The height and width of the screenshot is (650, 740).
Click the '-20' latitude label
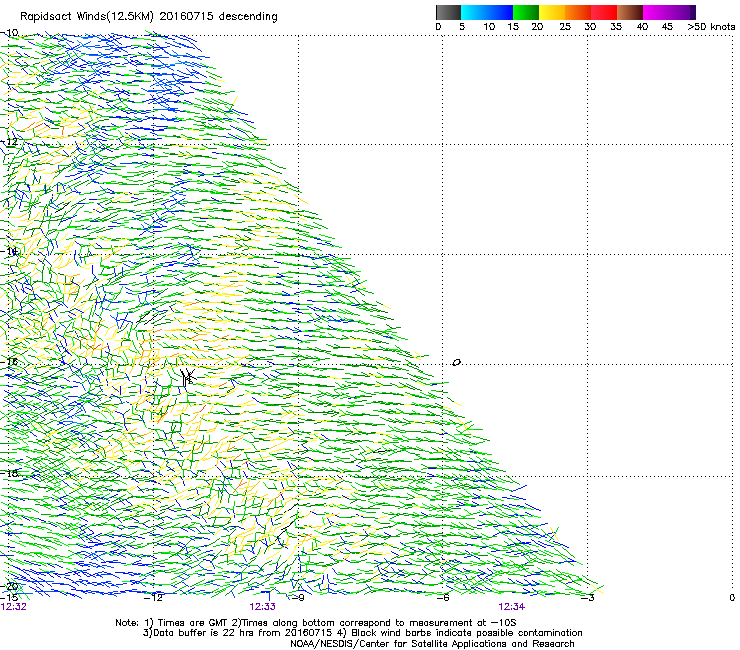[x=9, y=586]
